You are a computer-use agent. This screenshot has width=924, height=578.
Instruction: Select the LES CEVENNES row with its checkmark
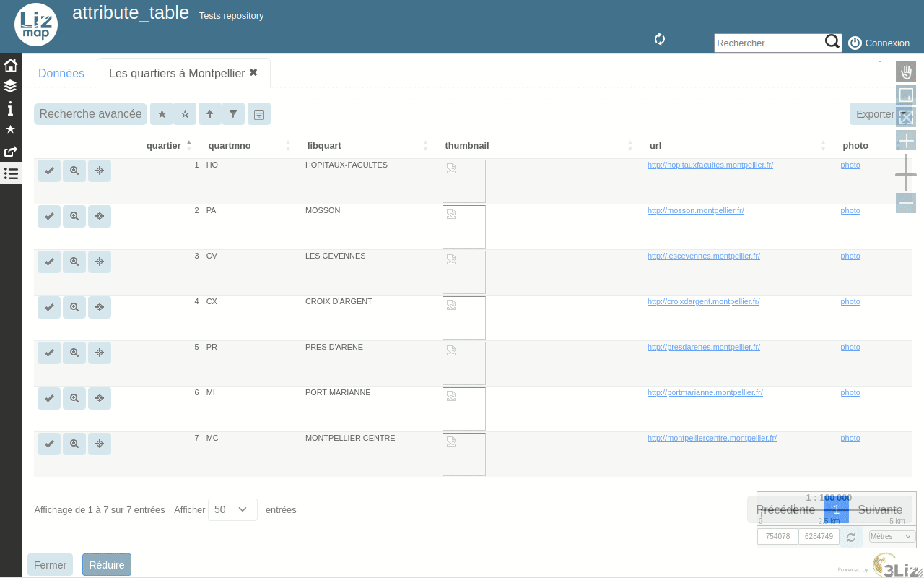pos(49,262)
